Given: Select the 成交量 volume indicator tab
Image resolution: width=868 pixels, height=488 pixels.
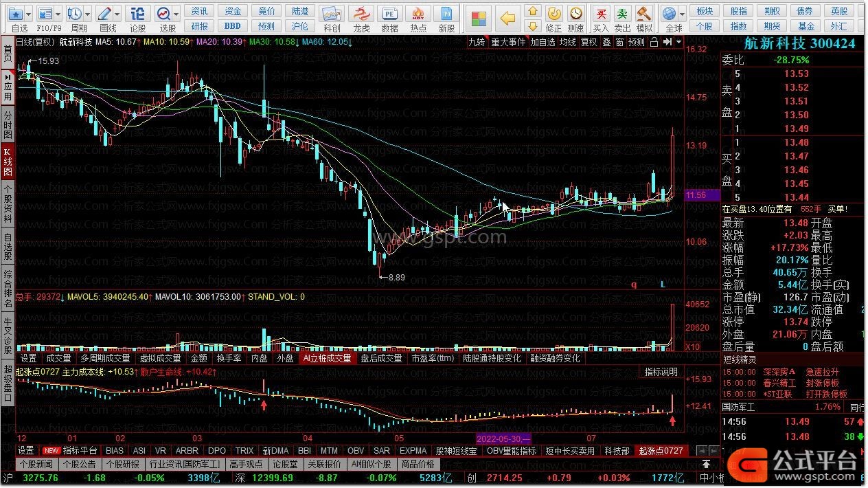Looking at the screenshot, I should 58,358.
